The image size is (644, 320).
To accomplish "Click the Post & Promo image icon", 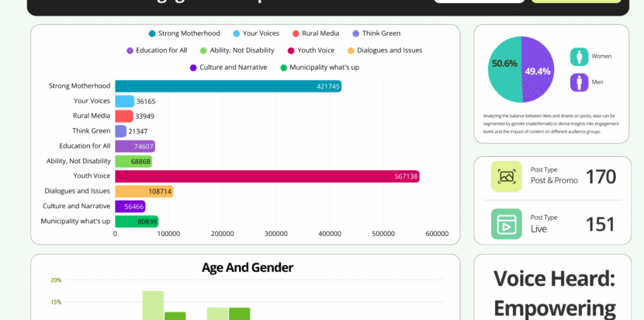I will 507,176.
